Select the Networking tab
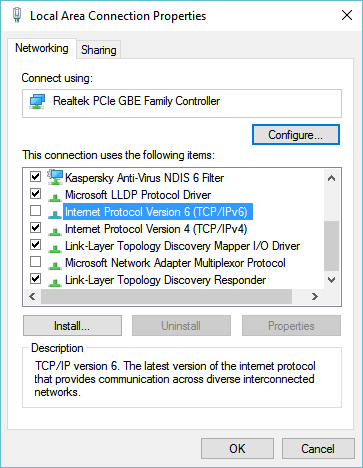This screenshot has width=363, height=468. coord(42,48)
